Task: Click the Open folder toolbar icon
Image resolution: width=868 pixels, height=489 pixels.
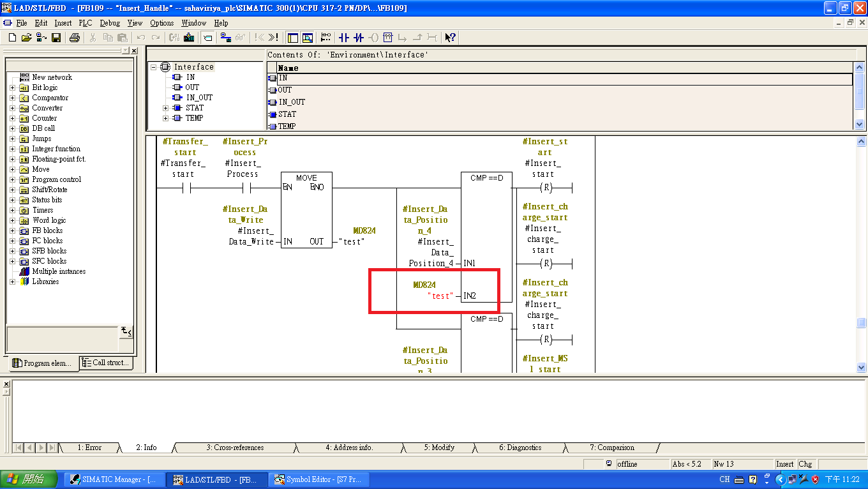Action: click(26, 38)
